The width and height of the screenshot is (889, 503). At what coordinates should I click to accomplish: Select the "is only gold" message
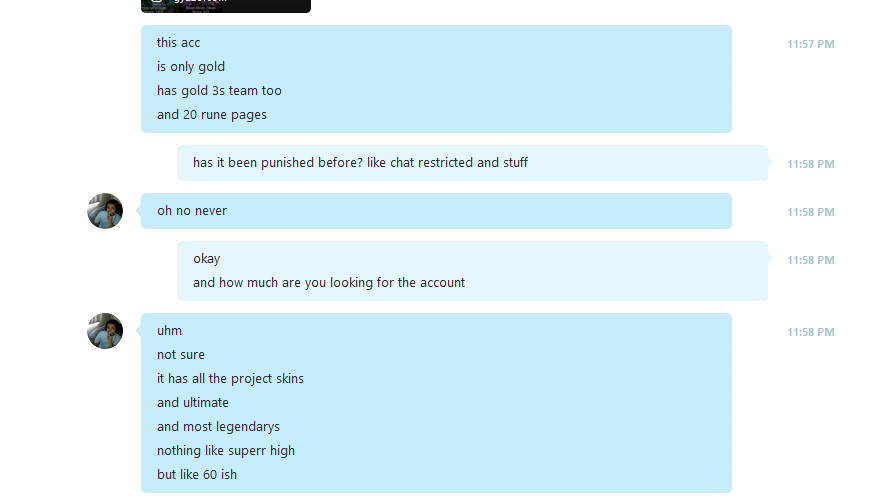pos(191,67)
